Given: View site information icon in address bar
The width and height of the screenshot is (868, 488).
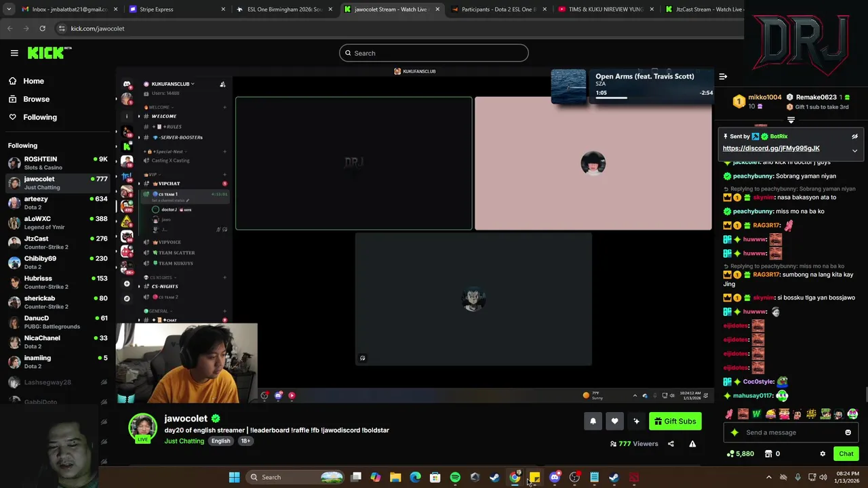Looking at the screenshot, I should click(x=62, y=28).
